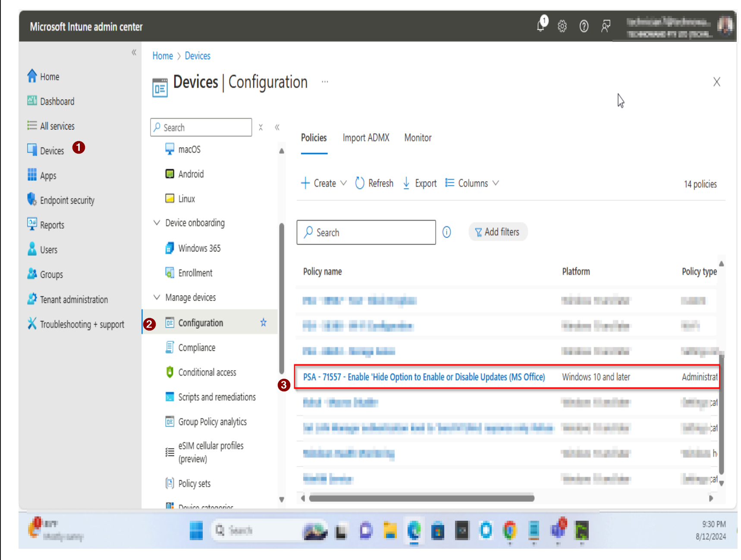Click the devices menu vertical scrollbar
The width and height of the screenshot is (741, 560).
[282, 298]
